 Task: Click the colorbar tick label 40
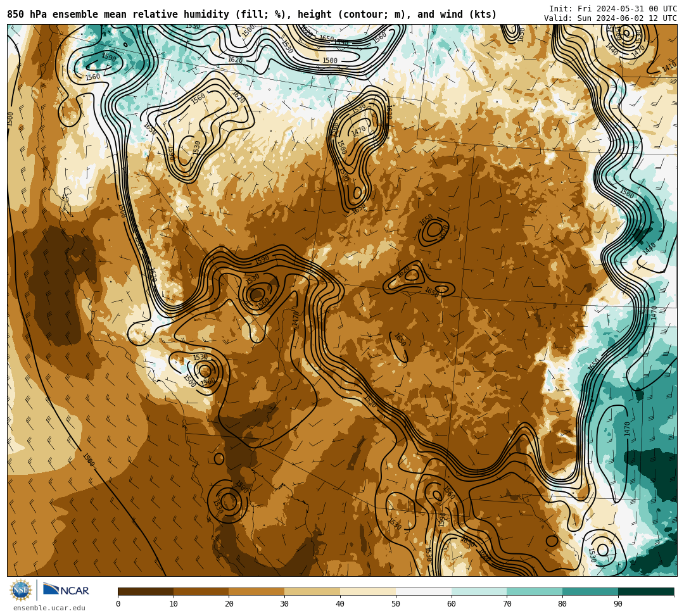pyautogui.click(x=340, y=604)
